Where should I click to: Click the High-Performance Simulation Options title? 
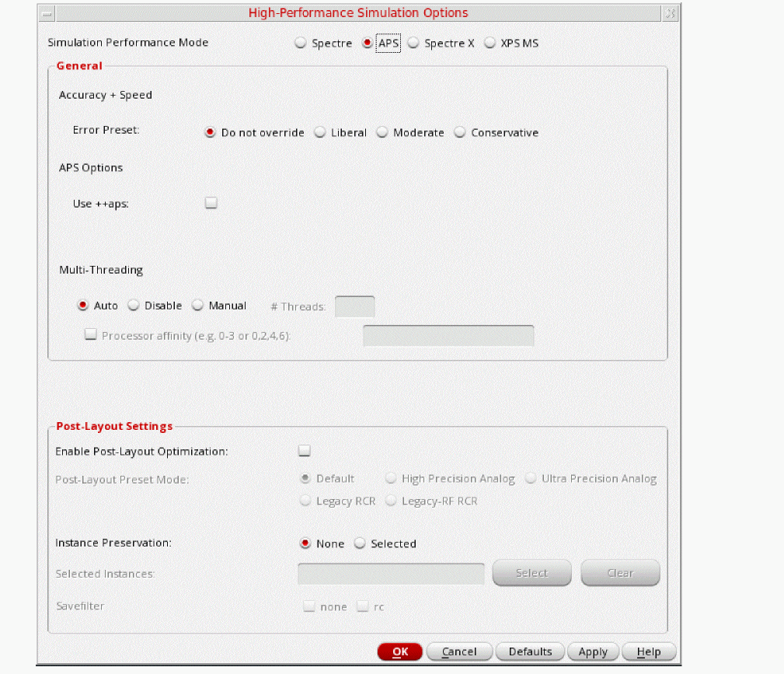tap(358, 13)
